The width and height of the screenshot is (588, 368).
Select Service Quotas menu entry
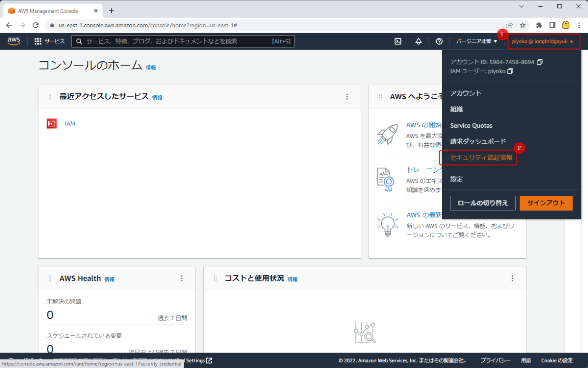coord(471,126)
